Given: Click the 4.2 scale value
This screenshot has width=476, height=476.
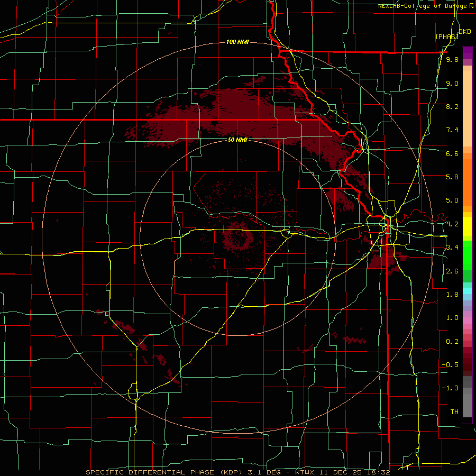Looking at the screenshot, I should point(452,224).
